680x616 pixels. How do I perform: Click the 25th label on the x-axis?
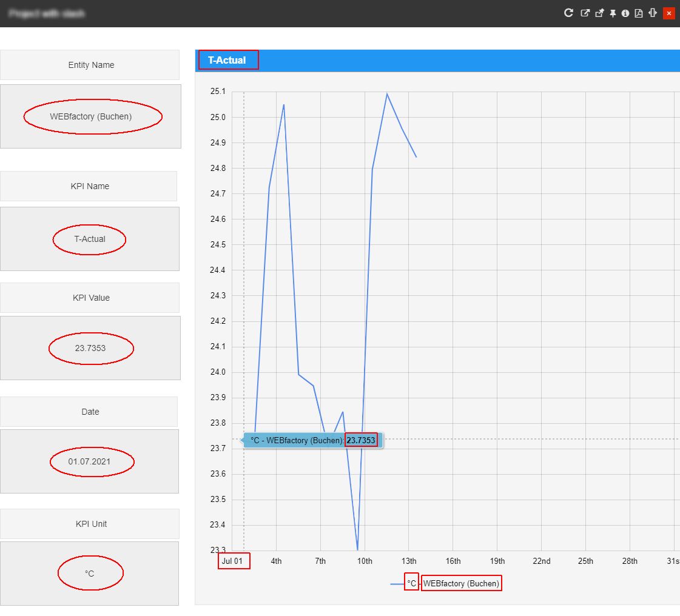(585, 561)
